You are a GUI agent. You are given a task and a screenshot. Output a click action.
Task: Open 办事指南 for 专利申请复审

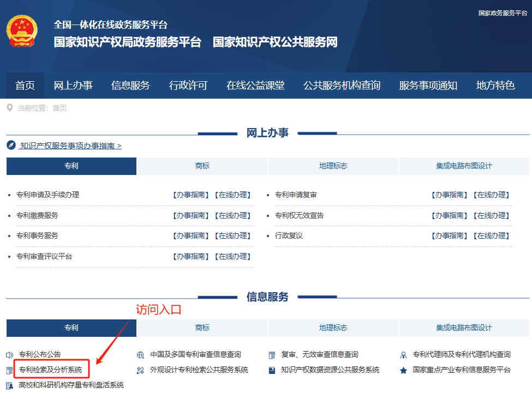[x=450, y=195]
